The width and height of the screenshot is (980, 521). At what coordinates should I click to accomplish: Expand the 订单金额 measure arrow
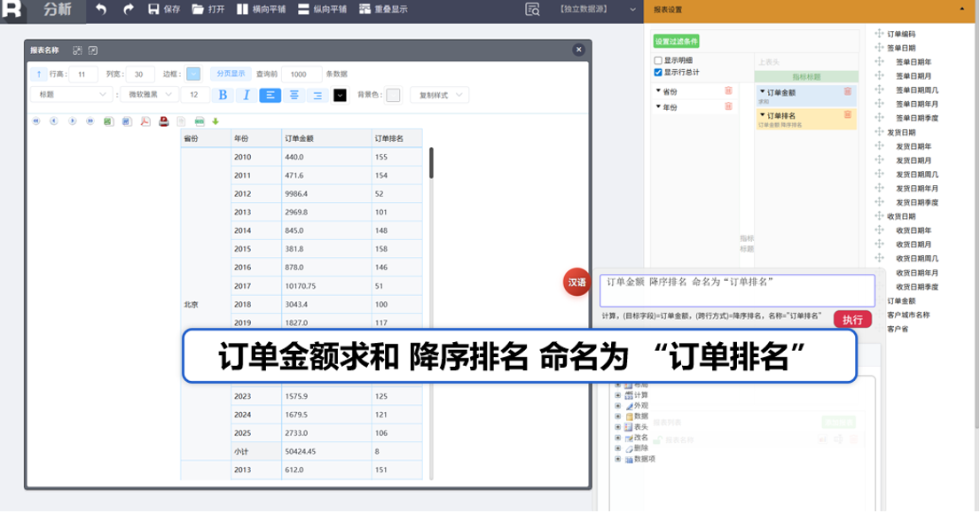pyautogui.click(x=763, y=92)
